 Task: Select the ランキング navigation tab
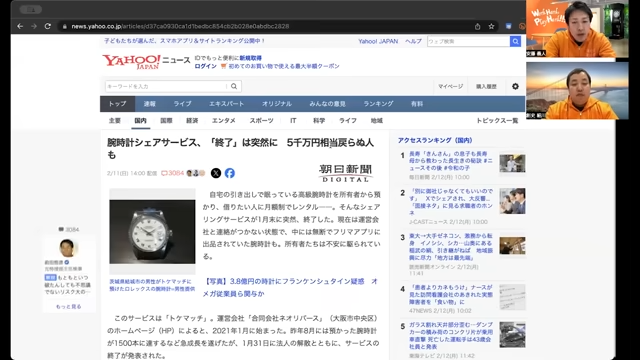pyautogui.click(x=378, y=104)
